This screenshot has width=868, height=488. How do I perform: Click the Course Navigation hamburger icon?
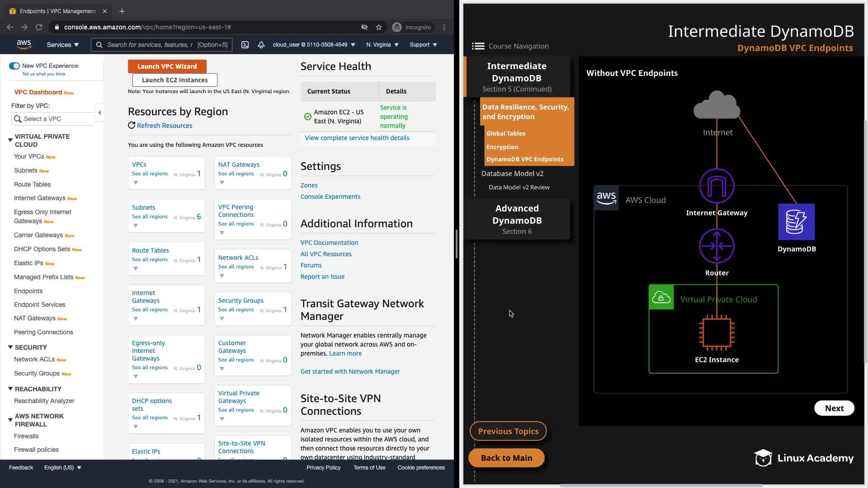tap(478, 46)
